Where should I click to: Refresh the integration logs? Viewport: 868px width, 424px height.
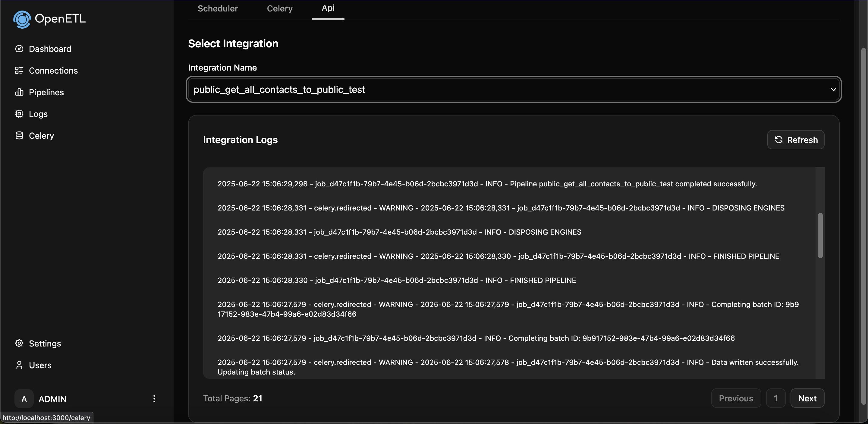pos(796,140)
